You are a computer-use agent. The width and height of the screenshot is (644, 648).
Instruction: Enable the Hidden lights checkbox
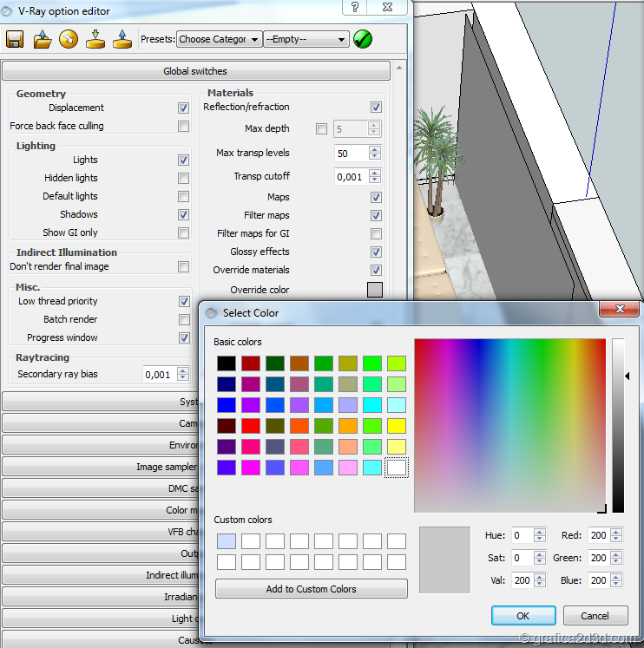click(183, 179)
